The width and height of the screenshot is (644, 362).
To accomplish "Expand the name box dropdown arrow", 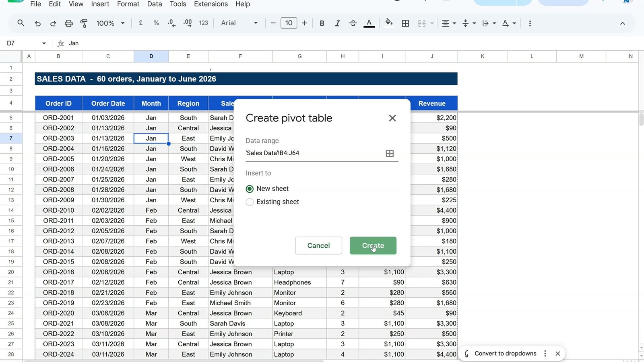I will [x=44, y=43].
